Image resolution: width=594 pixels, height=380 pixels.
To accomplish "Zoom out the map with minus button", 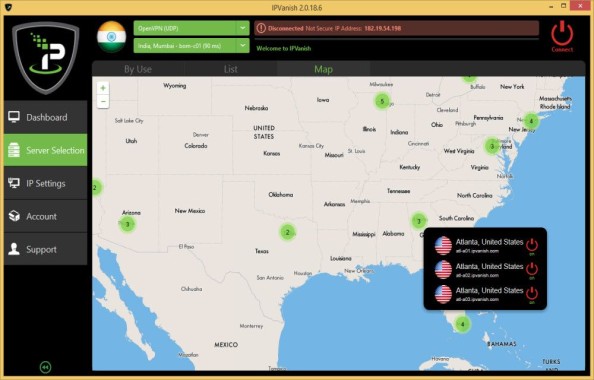I will pyautogui.click(x=103, y=102).
